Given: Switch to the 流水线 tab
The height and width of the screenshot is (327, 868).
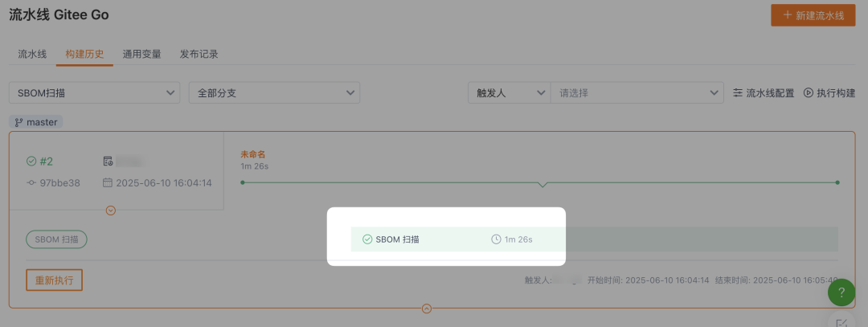Looking at the screenshot, I should (x=32, y=55).
